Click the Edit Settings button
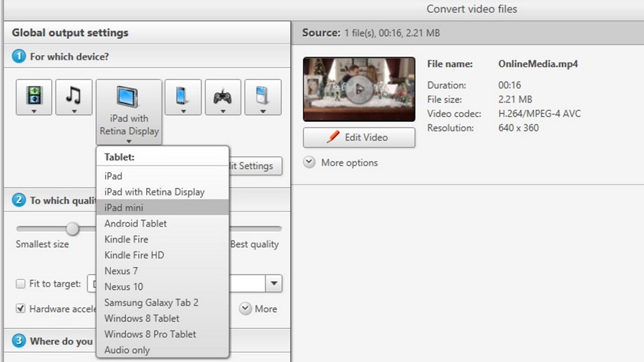This screenshot has width=644, height=362. (x=255, y=166)
